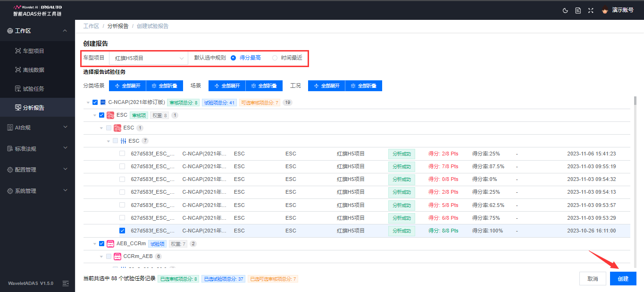Click 全部展开 for 场景

click(227, 86)
